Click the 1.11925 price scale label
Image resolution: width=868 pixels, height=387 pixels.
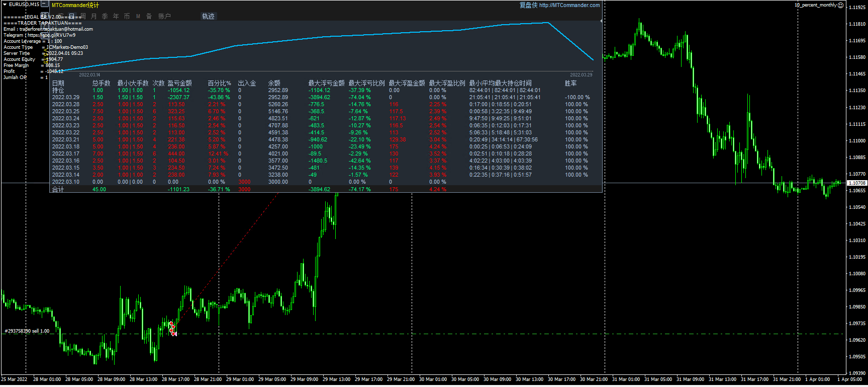[857, 7]
